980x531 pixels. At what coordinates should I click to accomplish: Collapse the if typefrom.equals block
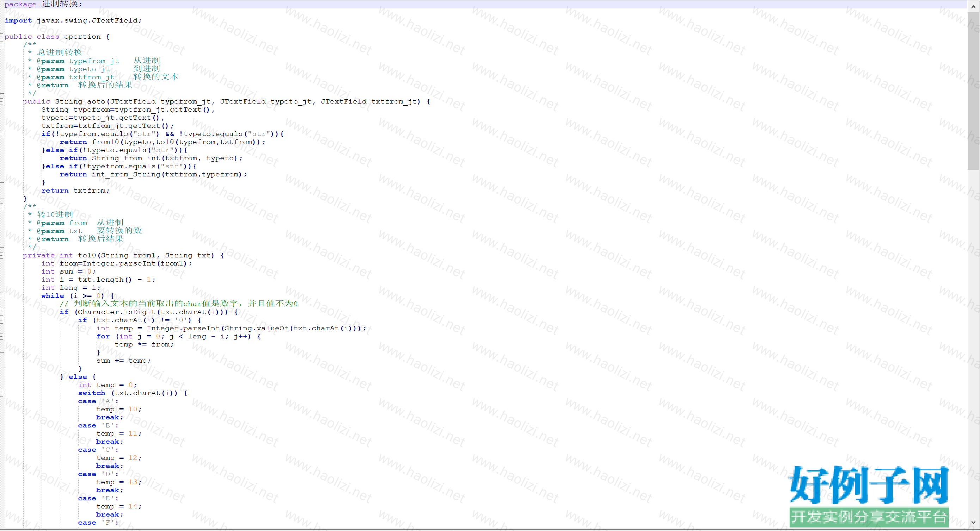pos(1,134)
